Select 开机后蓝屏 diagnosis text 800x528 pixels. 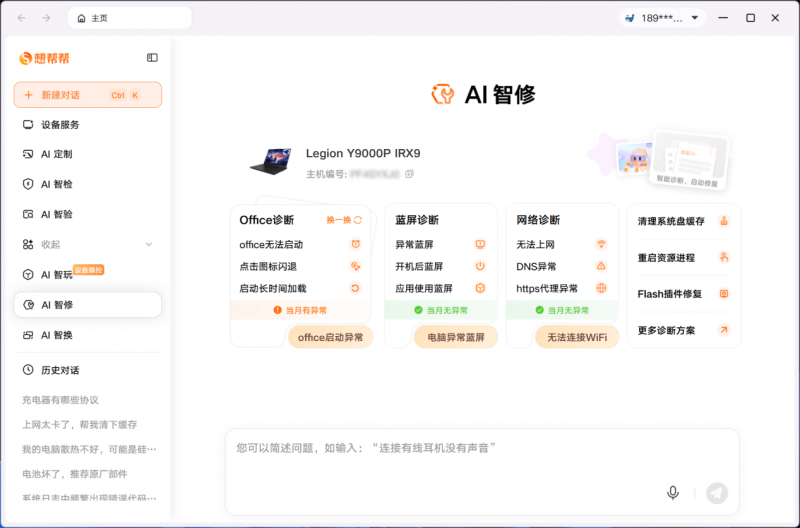[419, 266]
